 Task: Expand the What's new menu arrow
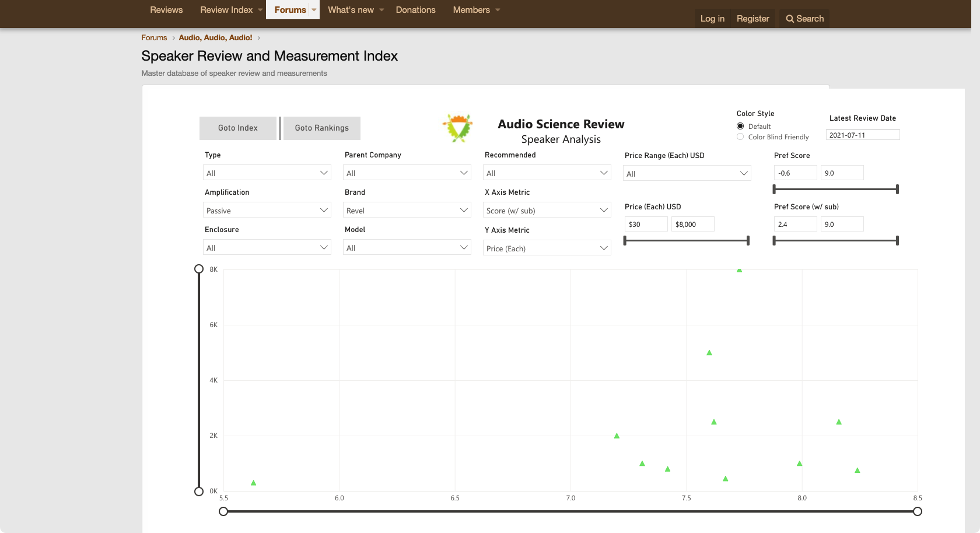pos(381,10)
